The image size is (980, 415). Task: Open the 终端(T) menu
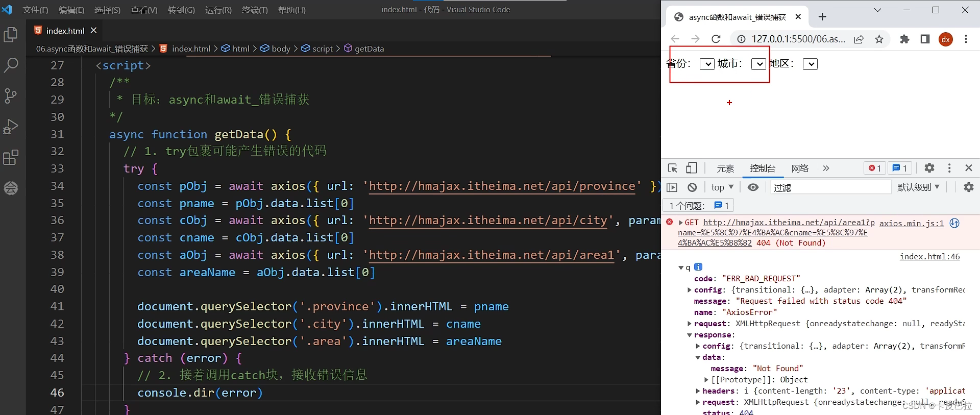(x=255, y=10)
